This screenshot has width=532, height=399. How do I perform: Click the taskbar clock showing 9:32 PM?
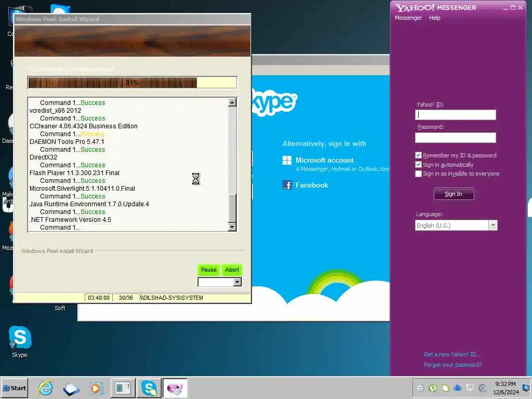pos(506,388)
